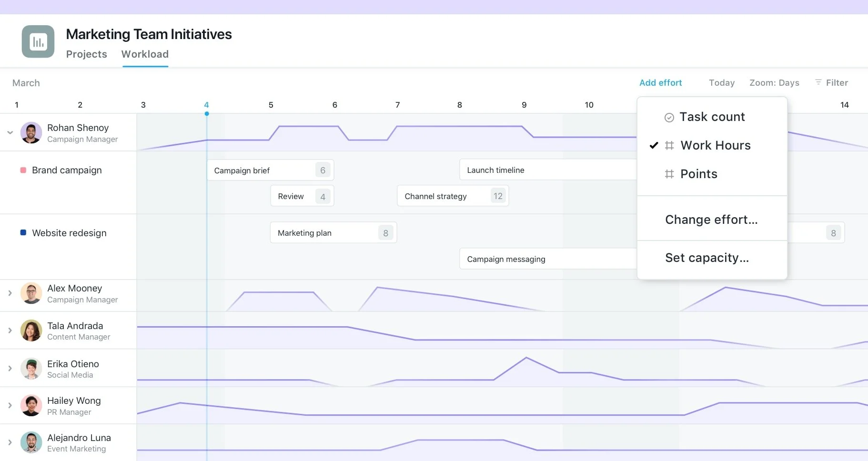Click the Add effort link

[x=660, y=82]
